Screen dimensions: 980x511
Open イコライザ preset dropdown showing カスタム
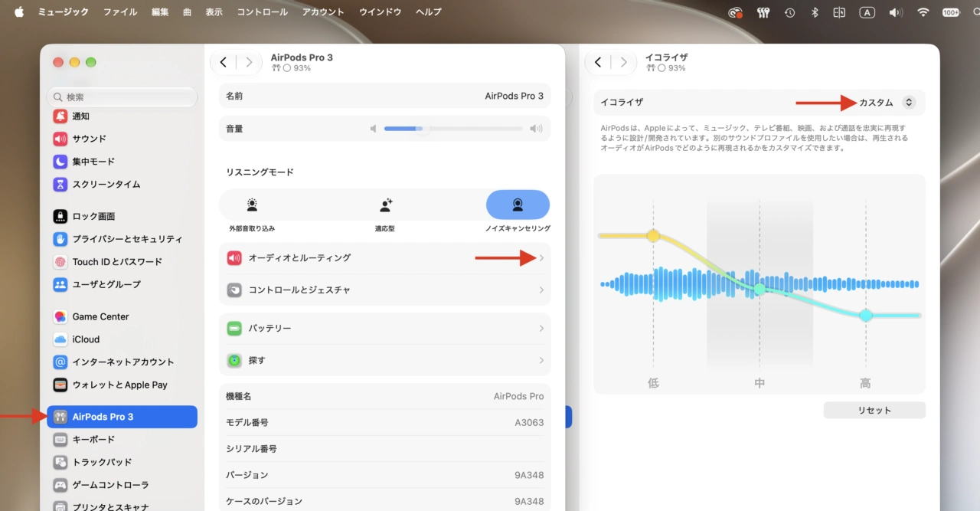point(887,102)
